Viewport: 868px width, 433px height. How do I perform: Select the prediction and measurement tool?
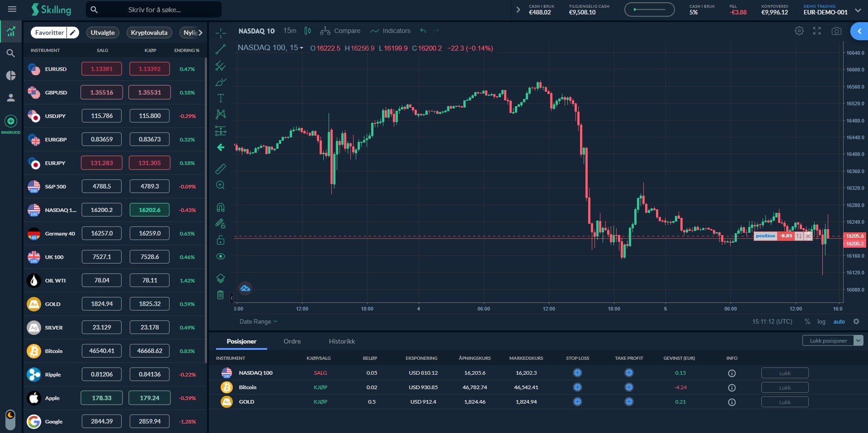point(221,131)
